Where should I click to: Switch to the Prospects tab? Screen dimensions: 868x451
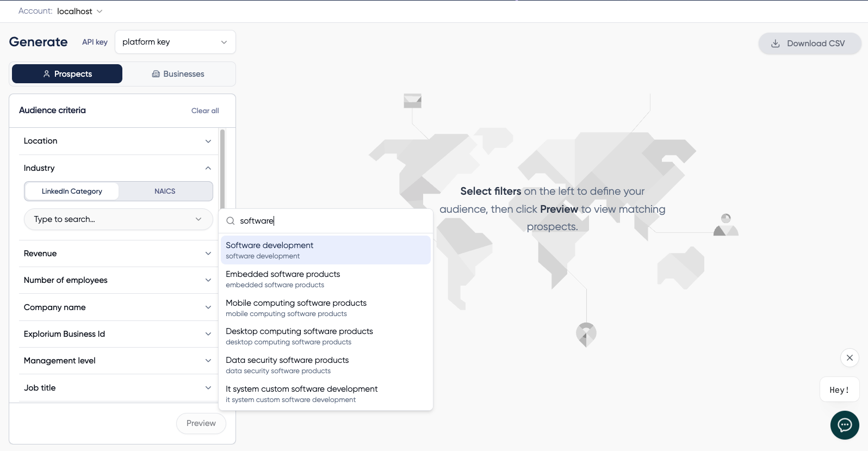click(x=67, y=74)
